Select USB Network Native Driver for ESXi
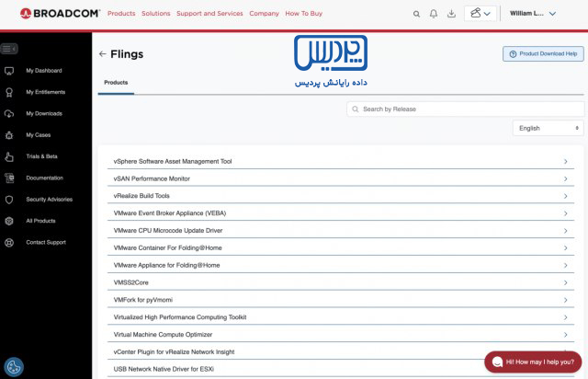The width and height of the screenshot is (588, 379). pyautogui.click(x=164, y=369)
